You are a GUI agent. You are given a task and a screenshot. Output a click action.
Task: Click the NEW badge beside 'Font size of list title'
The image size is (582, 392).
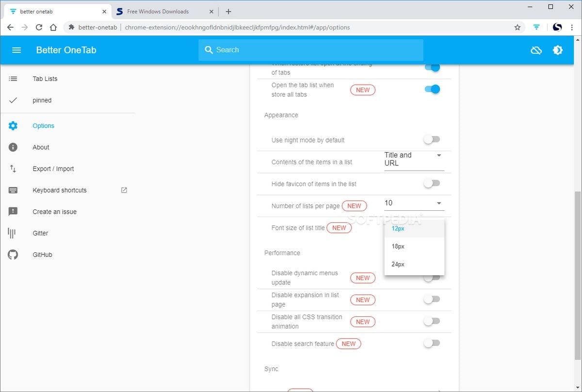[339, 228]
